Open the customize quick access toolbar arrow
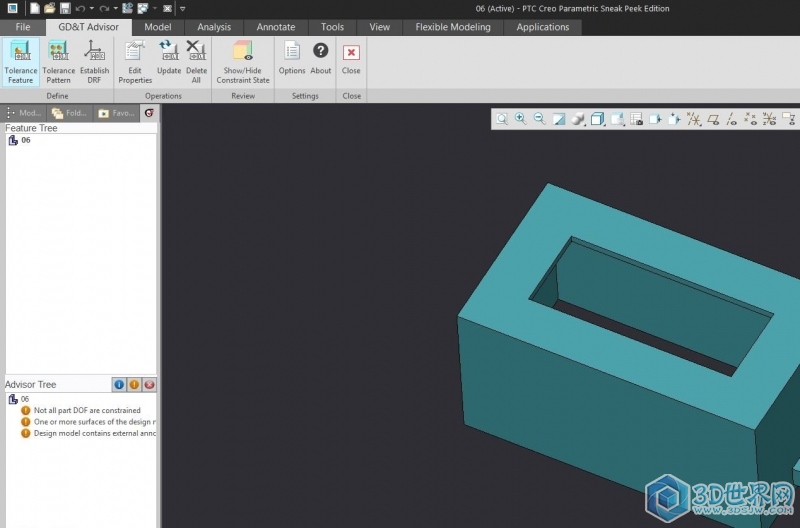 183,9
